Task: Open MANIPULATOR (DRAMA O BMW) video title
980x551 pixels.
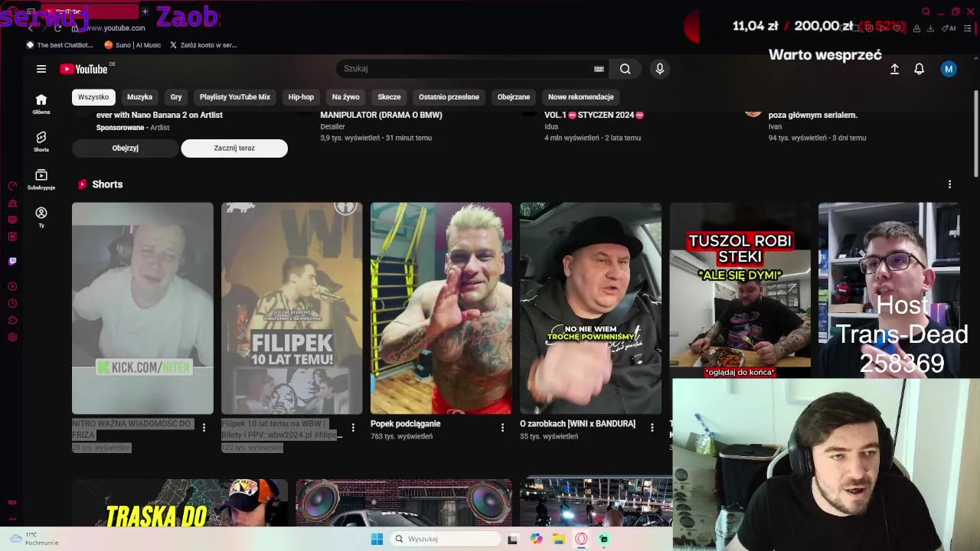Action: coord(381,115)
